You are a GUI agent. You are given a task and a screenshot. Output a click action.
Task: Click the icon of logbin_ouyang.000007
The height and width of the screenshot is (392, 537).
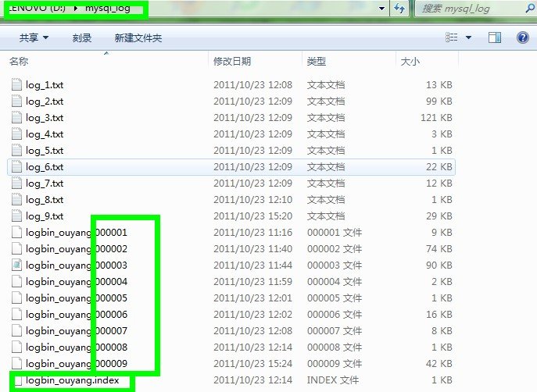click(16, 331)
